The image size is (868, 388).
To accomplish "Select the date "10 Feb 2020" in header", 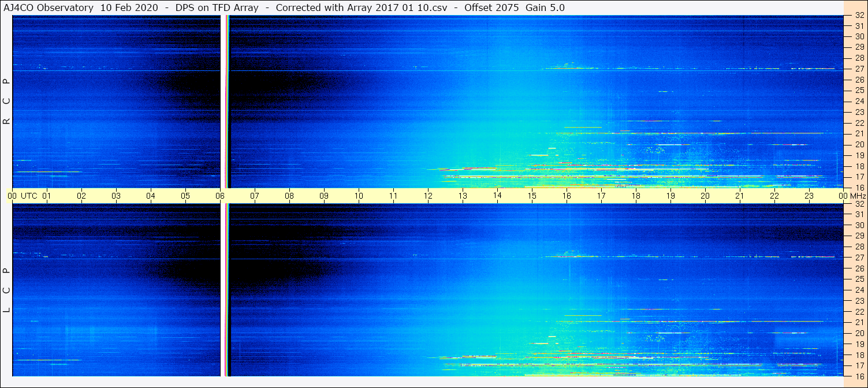I will click(129, 8).
